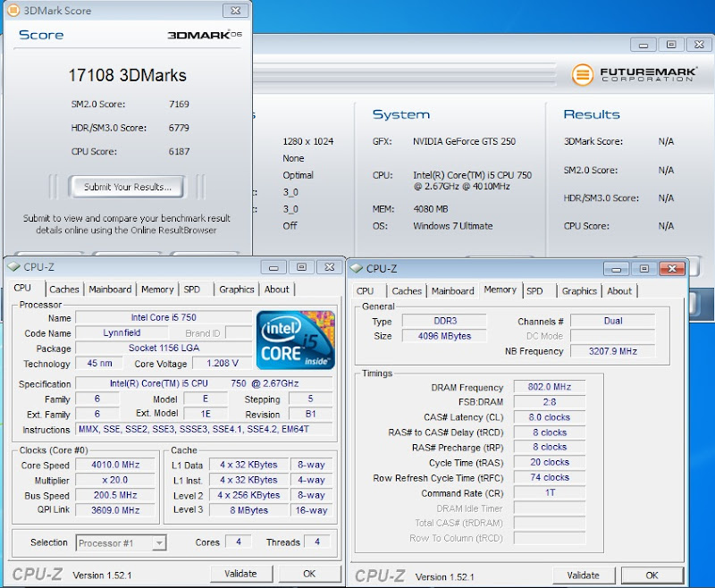Viewport: 715px width, 588px height.
Task: Click the left CPU-Z title bar icon
Action: (x=13, y=266)
